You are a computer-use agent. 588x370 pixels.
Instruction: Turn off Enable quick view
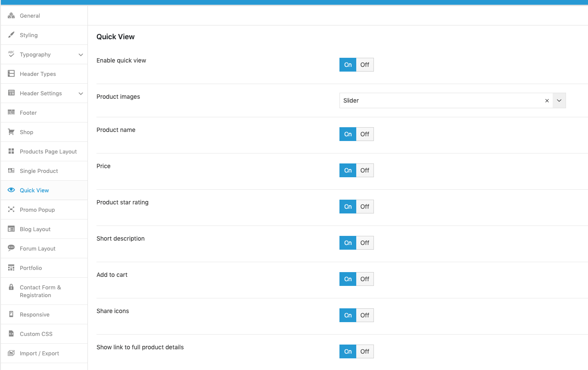365,65
